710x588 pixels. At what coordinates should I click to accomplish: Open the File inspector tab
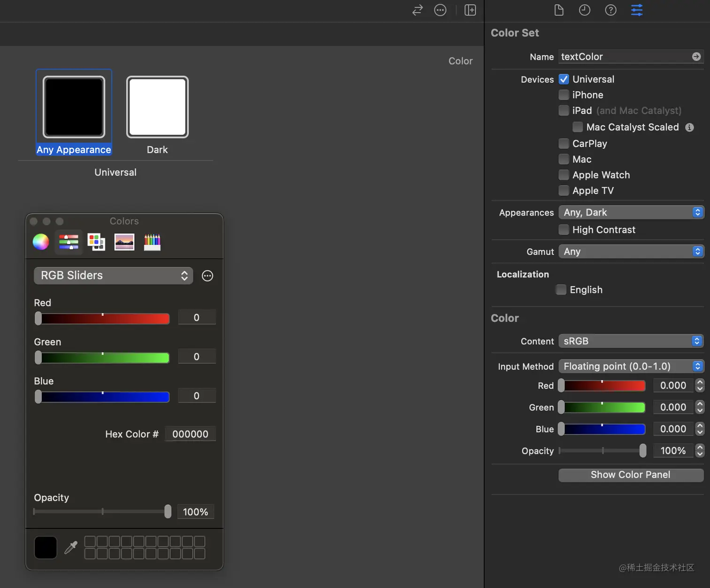pos(558,10)
